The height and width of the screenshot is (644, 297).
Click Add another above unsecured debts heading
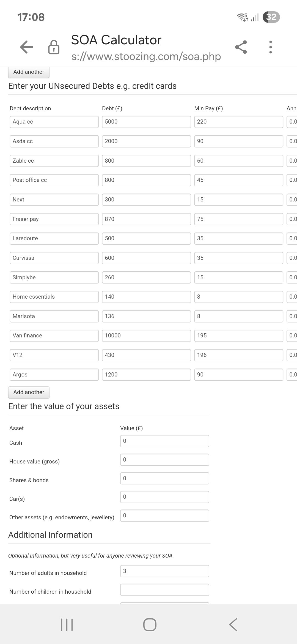point(29,72)
